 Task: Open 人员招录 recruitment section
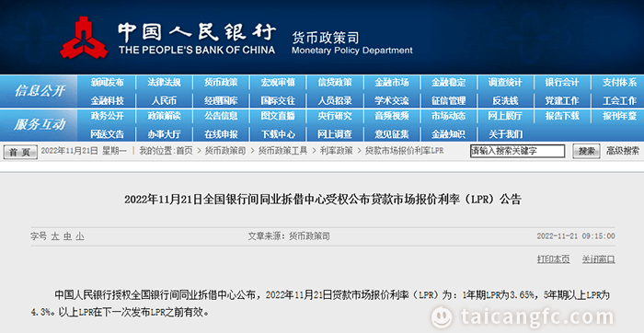pos(335,100)
